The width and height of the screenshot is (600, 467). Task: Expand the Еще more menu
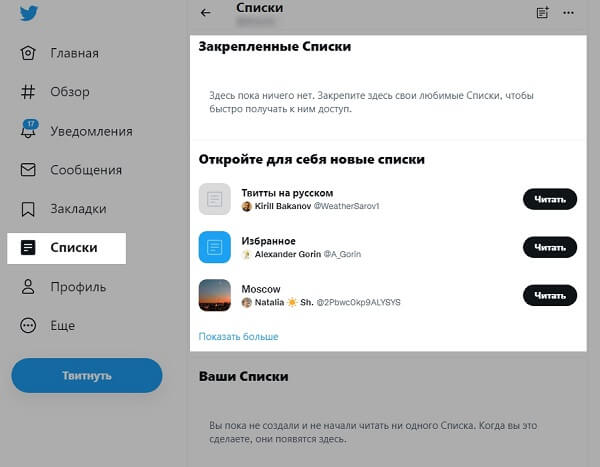[x=47, y=326]
